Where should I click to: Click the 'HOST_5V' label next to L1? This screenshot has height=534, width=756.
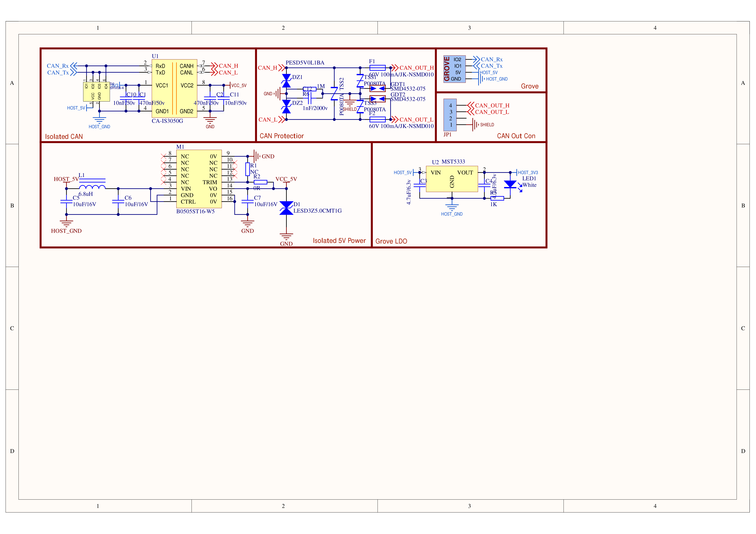[66, 179]
